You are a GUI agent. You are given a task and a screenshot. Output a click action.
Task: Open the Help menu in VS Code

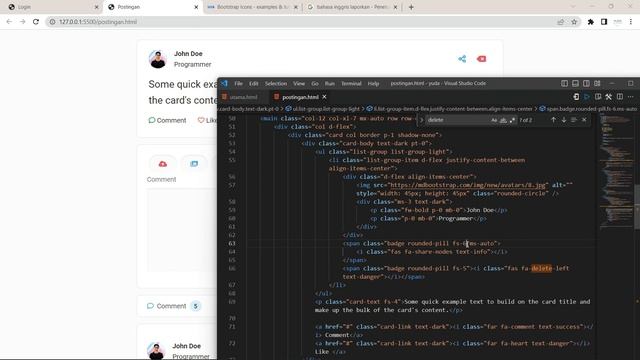373,83
